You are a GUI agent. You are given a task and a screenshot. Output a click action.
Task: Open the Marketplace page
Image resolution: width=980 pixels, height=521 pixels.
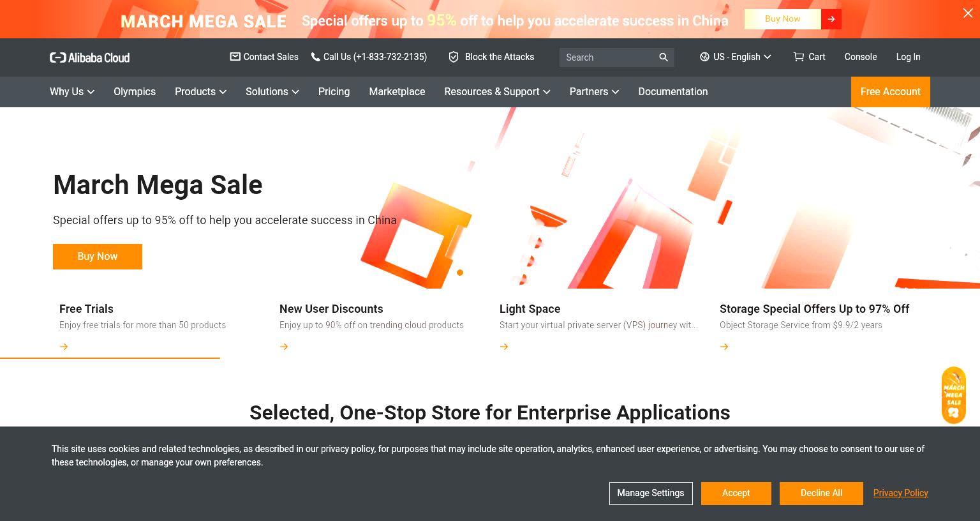397,92
